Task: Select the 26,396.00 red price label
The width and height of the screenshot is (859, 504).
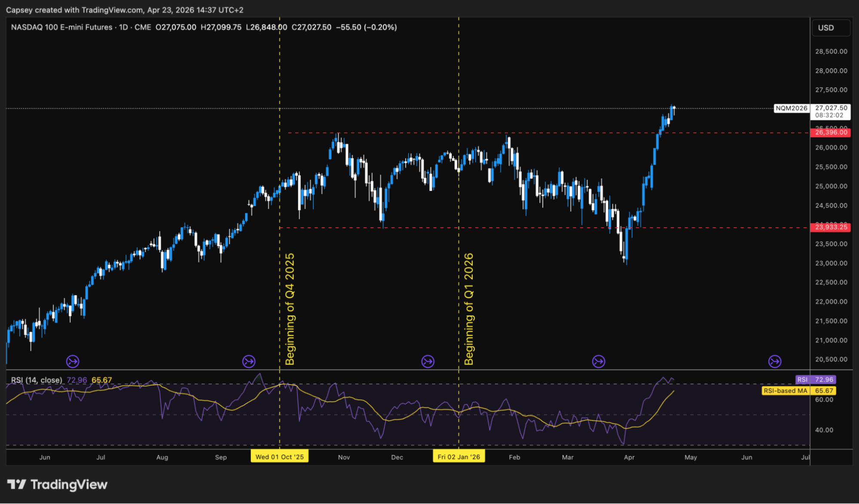Action: coord(831,132)
